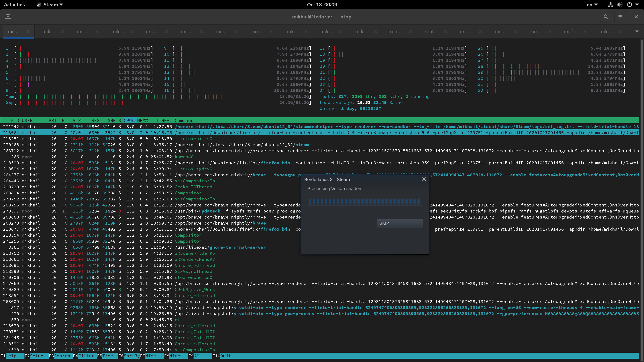
Task: Select the gnome-terminal-server process row
Action: 320,247
